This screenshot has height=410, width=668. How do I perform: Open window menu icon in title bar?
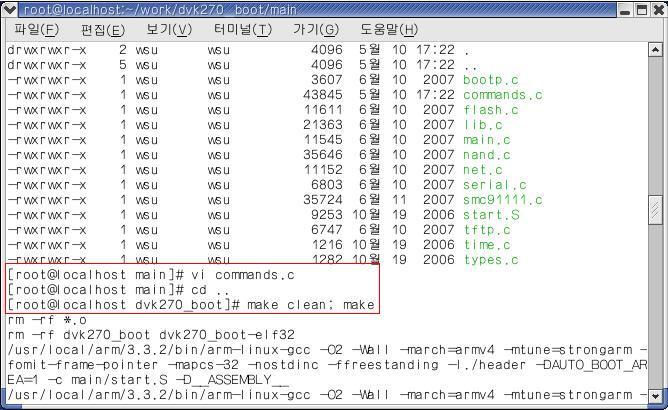9,9
